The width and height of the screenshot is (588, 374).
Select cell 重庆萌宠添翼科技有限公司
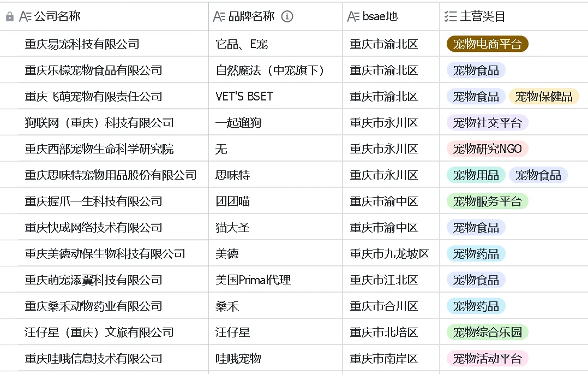[104, 280]
